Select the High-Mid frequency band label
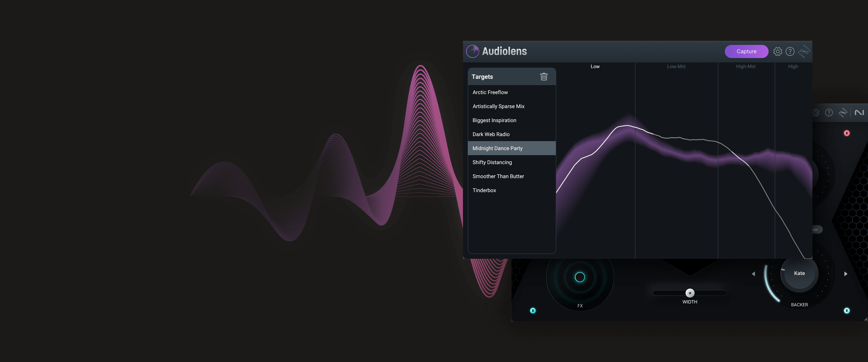 click(745, 67)
